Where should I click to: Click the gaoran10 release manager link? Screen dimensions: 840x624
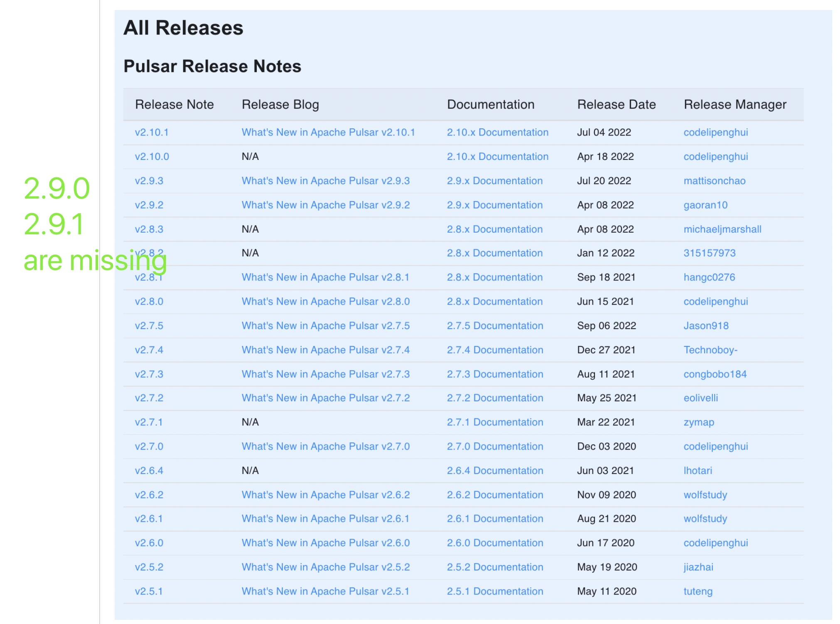(x=705, y=205)
